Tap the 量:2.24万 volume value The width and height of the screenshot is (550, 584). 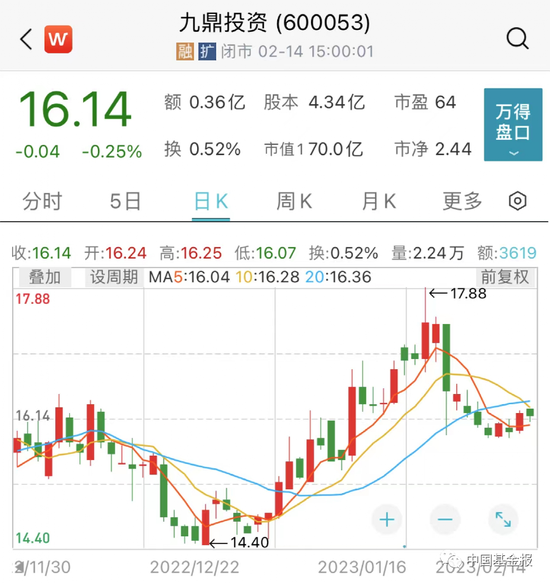428,253
